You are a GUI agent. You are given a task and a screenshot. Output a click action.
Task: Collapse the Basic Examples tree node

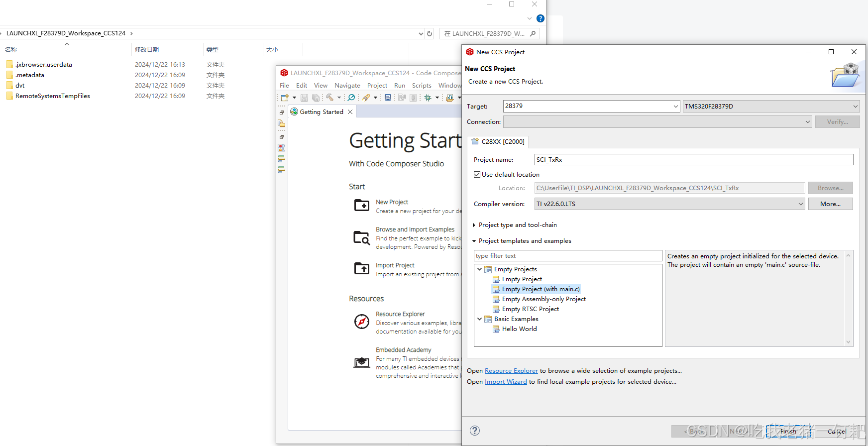[x=479, y=319]
